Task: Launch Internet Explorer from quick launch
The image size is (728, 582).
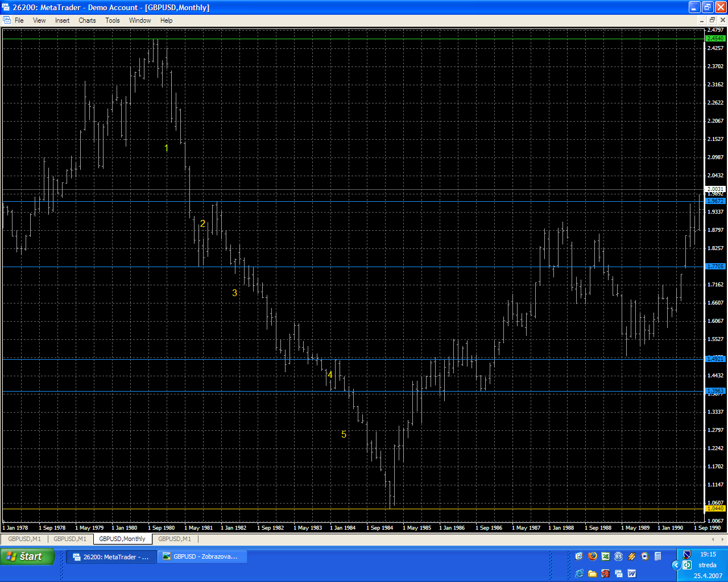Action: coord(579,573)
